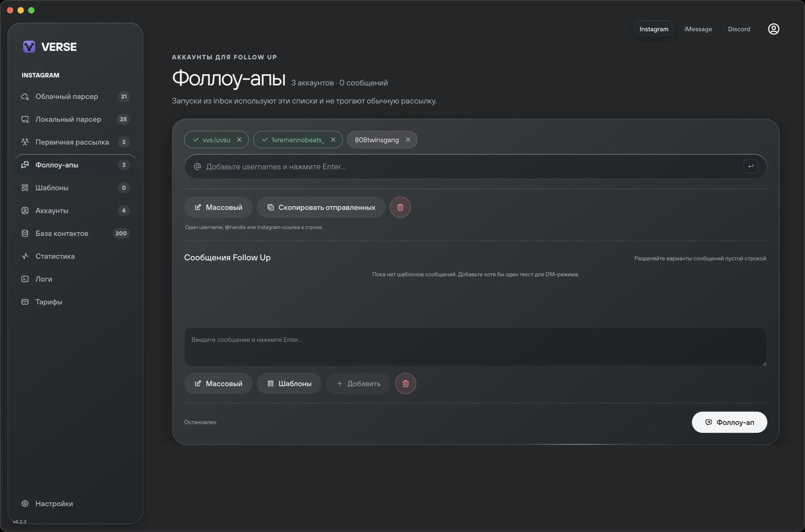The height and width of the screenshot is (532, 805).
Task: Click Массовый button under message box
Action: click(218, 383)
